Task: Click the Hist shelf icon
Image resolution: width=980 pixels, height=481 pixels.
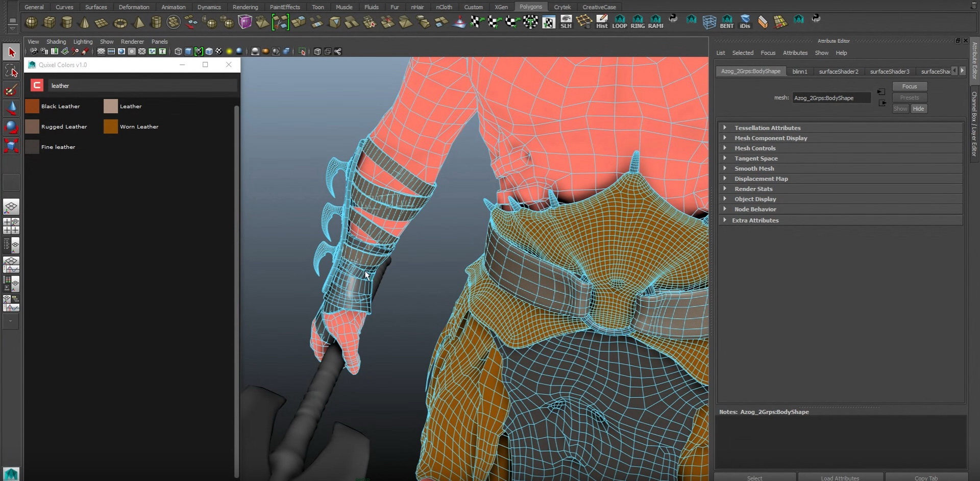Action: [602, 22]
